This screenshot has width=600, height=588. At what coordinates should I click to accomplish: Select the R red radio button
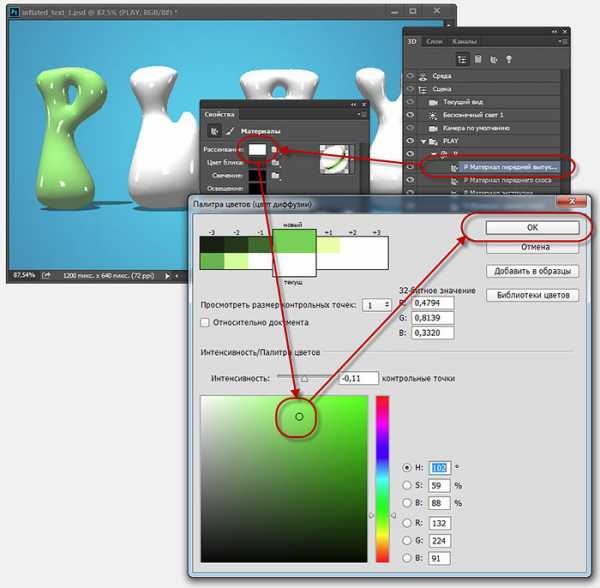click(x=407, y=523)
